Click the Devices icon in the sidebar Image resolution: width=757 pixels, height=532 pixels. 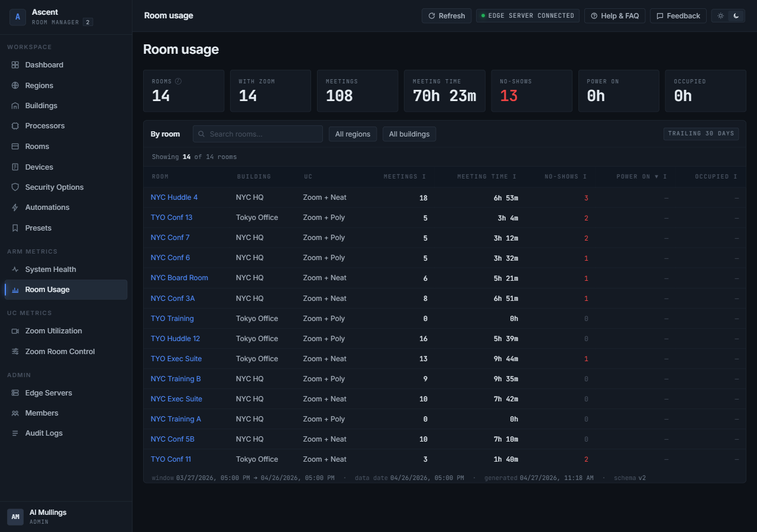[15, 167]
